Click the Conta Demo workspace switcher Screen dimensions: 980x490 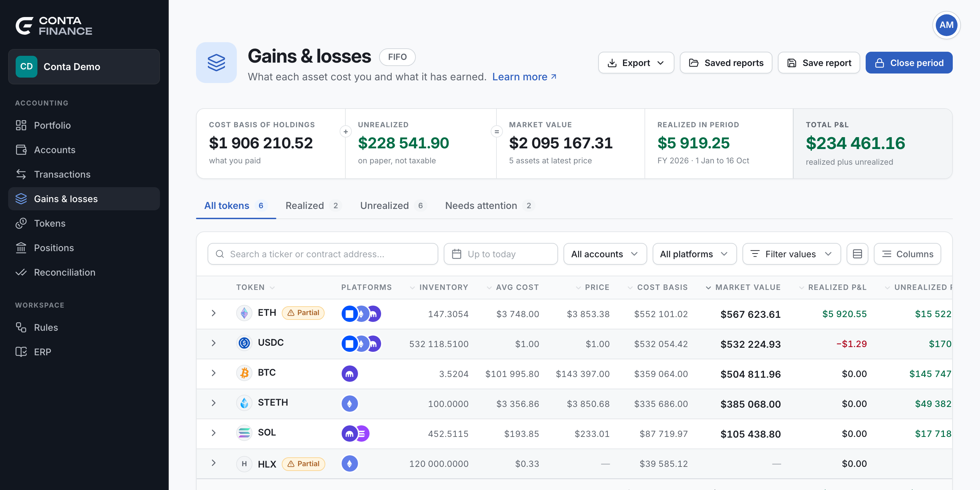pos(84,67)
